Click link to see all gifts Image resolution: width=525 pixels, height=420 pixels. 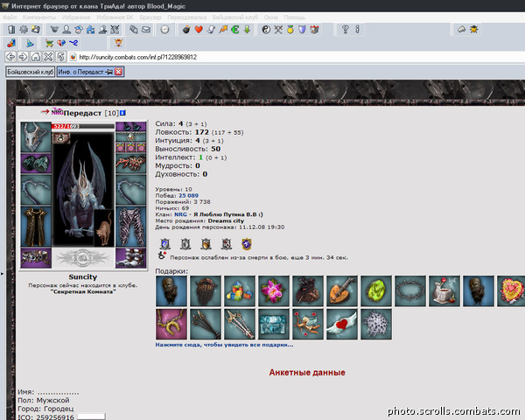point(224,345)
